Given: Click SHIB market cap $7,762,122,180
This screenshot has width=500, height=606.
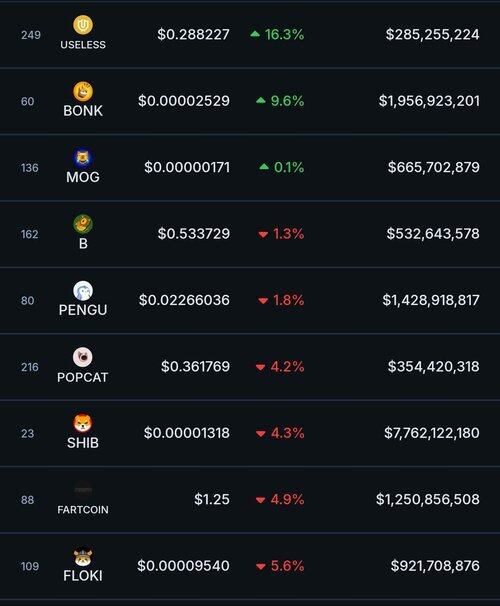Looking at the screenshot, I should click(x=432, y=433).
